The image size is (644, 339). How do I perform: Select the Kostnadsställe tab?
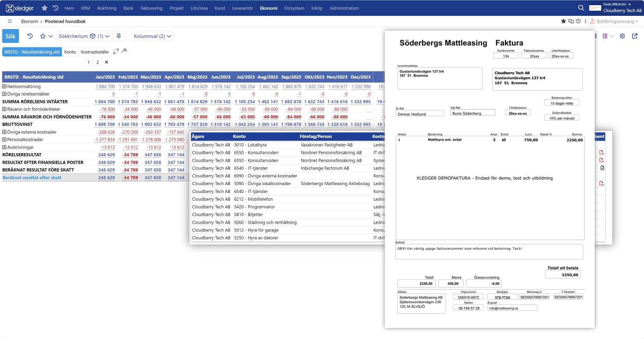(x=95, y=52)
